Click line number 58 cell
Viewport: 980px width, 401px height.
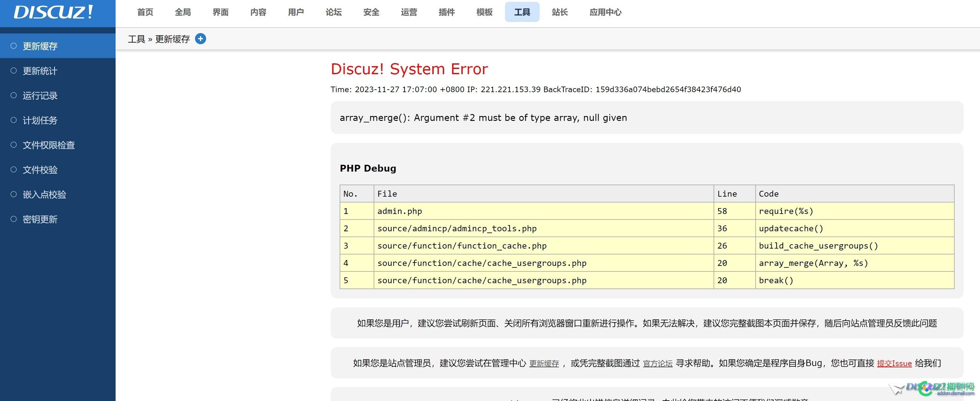point(735,211)
